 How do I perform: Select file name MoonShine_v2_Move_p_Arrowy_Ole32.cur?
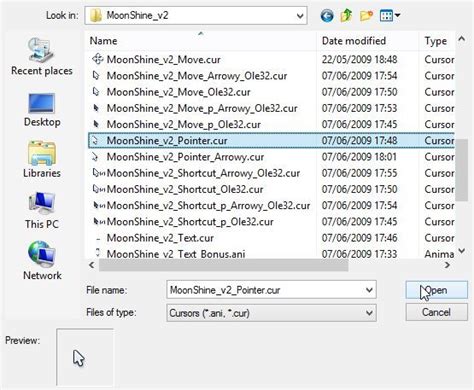[x=202, y=108]
